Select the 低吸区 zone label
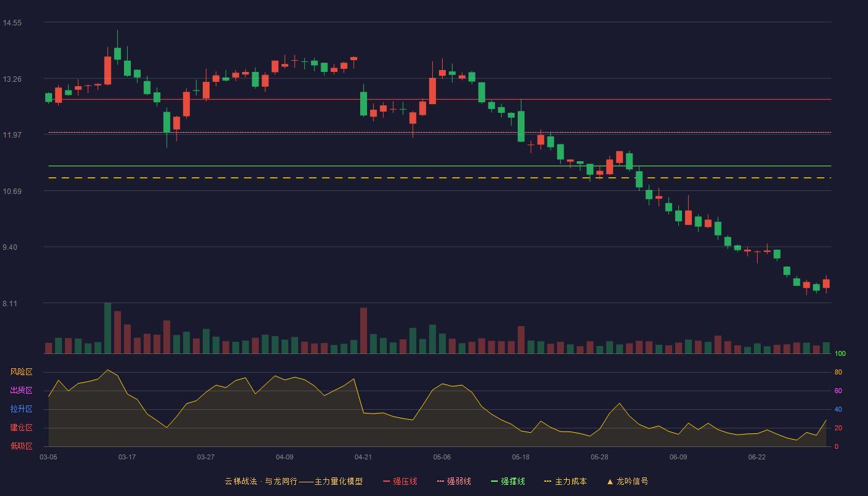 21,446
